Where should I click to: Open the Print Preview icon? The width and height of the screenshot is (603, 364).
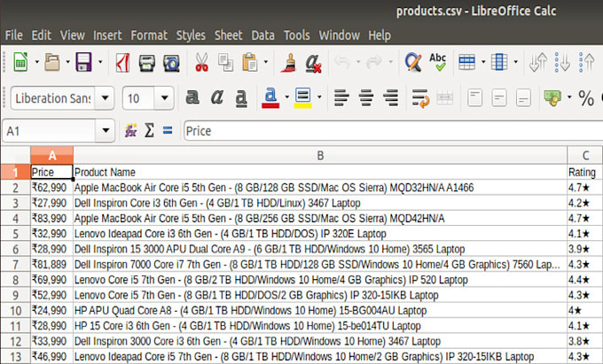171,63
